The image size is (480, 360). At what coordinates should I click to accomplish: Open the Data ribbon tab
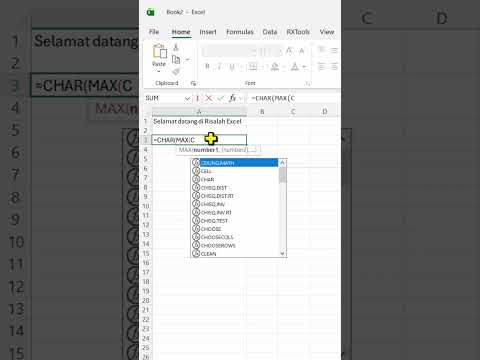(270, 32)
